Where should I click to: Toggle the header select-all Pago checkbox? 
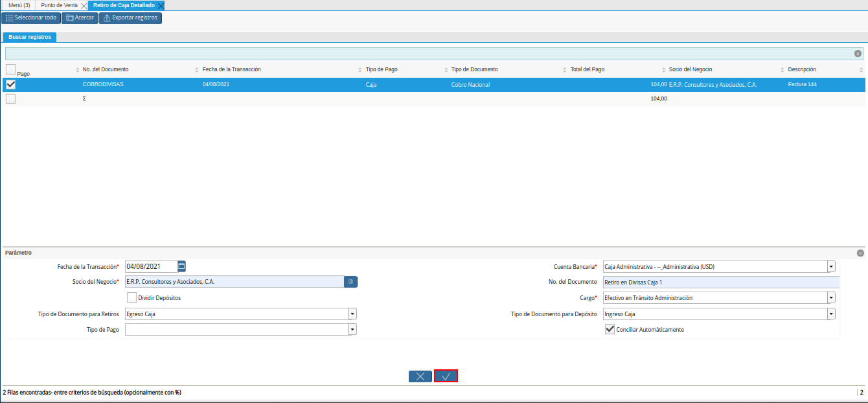(10, 69)
